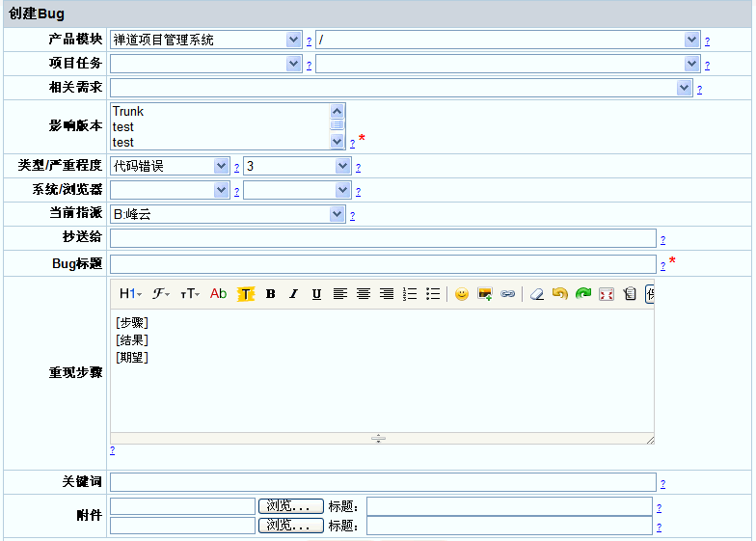Expand the 相关需求 dropdown
Viewport: 756px width, 541px height.
point(401,88)
